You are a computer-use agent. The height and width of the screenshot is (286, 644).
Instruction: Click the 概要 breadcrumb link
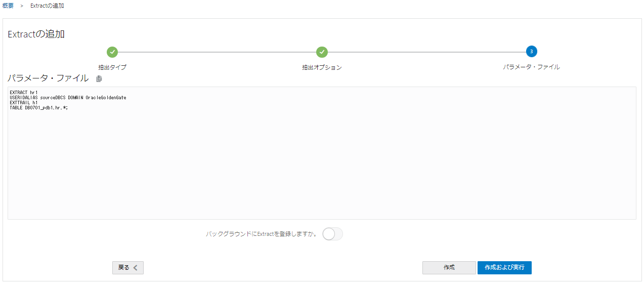click(x=8, y=6)
